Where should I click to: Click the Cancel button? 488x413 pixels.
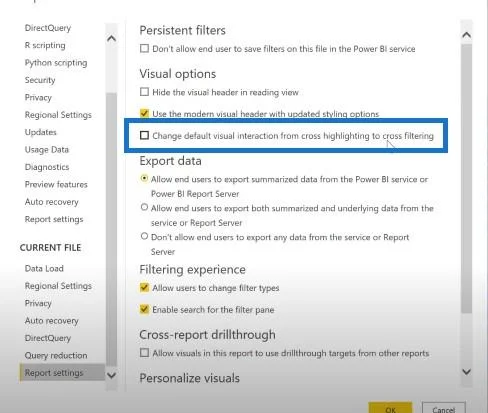444,408
